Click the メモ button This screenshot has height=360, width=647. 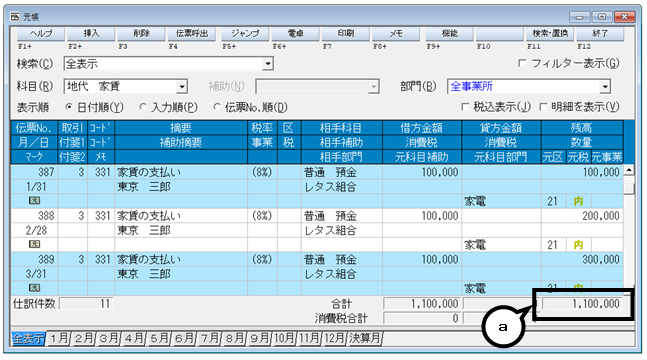coord(396,34)
